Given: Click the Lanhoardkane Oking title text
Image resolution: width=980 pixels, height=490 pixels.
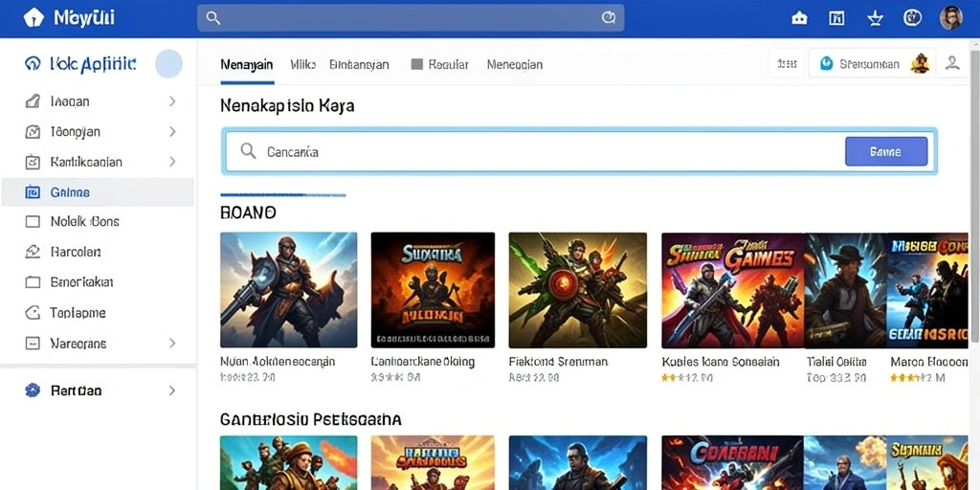Looking at the screenshot, I should [x=422, y=361].
